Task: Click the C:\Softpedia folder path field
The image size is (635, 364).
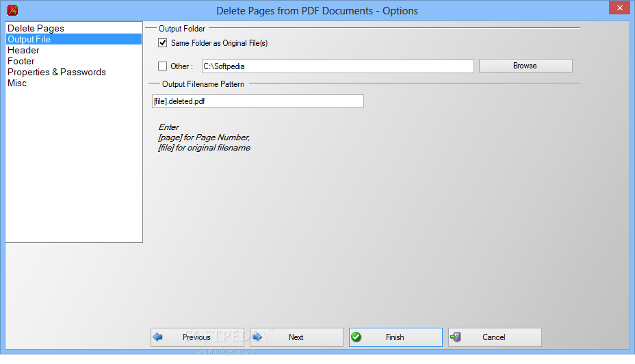Action: 338,66
